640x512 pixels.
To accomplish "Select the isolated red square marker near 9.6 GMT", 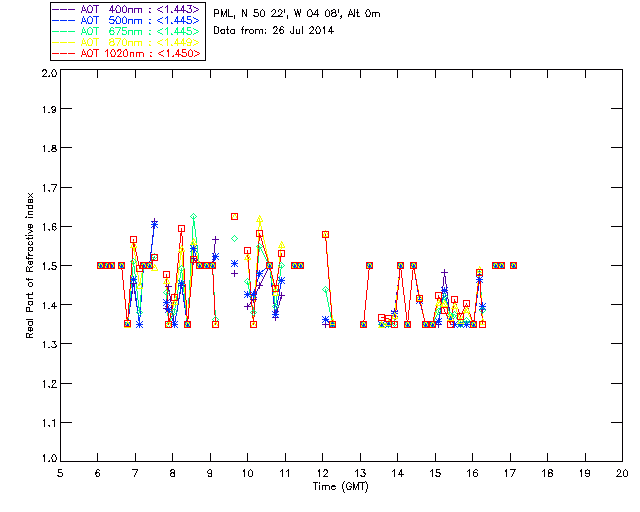I will (x=234, y=216).
